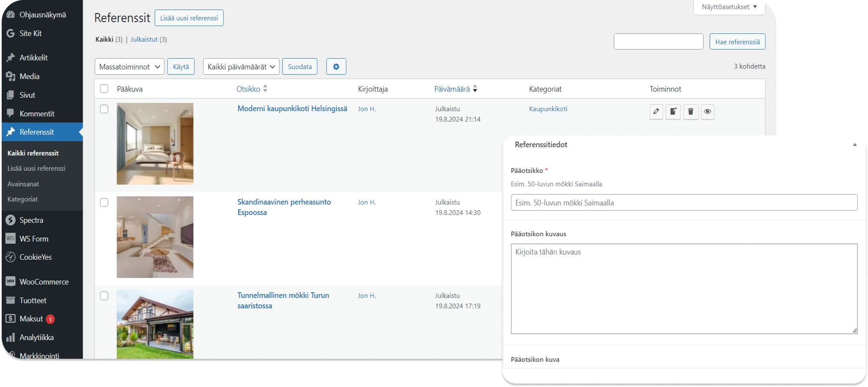868x387 pixels.
Task: Click the Lisää uusi referenssi button
Action: pyautogui.click(x=189, y=18)
